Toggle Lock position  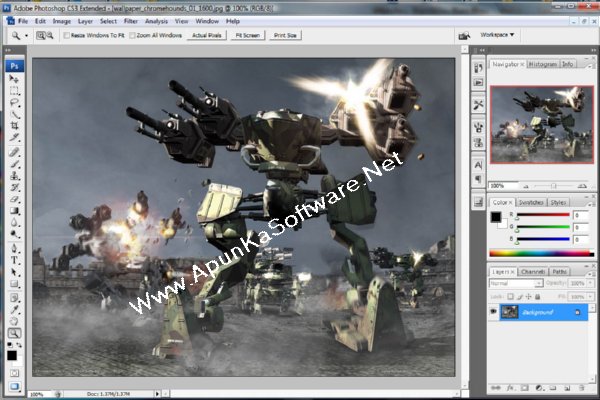coord(528,296)
